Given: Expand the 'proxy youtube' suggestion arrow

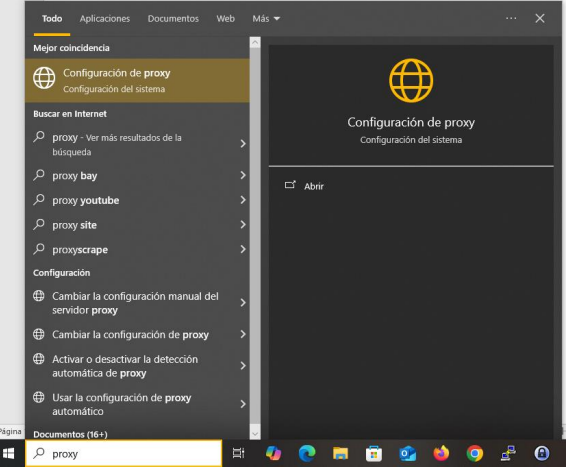Looking at the screenshot, I should [243, 200].
